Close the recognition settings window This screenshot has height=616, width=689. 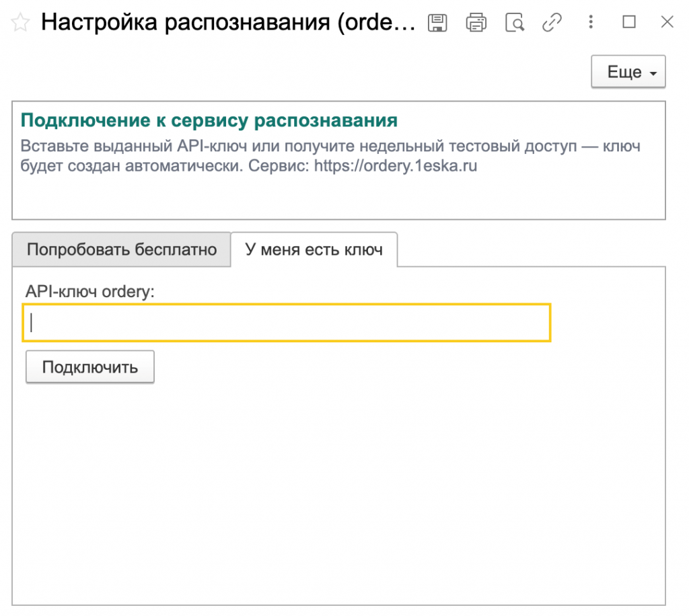[667, 22]
